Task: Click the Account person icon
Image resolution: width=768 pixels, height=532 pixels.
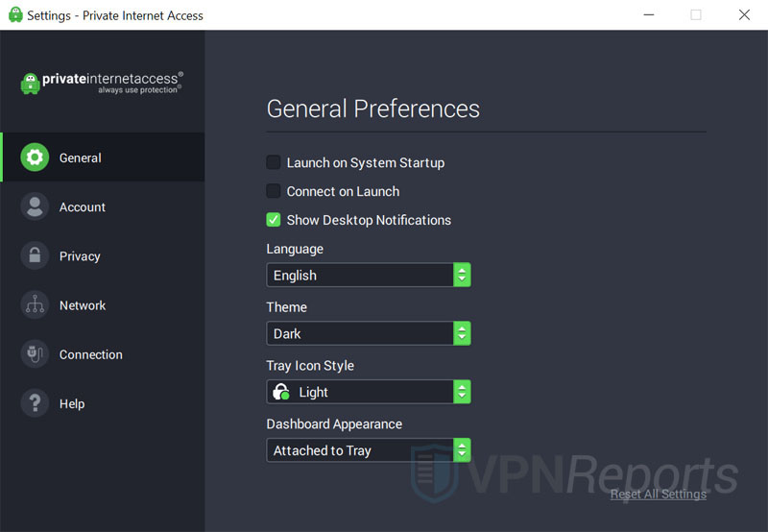Action: click(35, 207)
